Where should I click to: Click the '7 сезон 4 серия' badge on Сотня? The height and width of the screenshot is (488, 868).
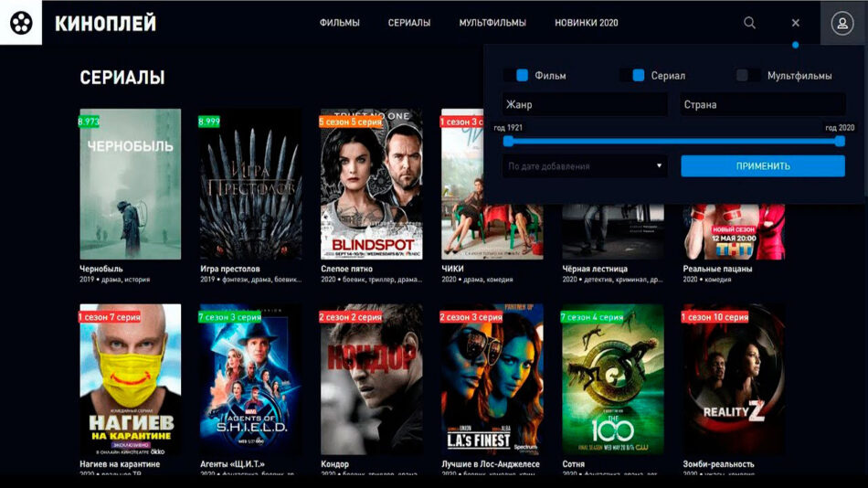pyautogui.click(x=592, y=317)
